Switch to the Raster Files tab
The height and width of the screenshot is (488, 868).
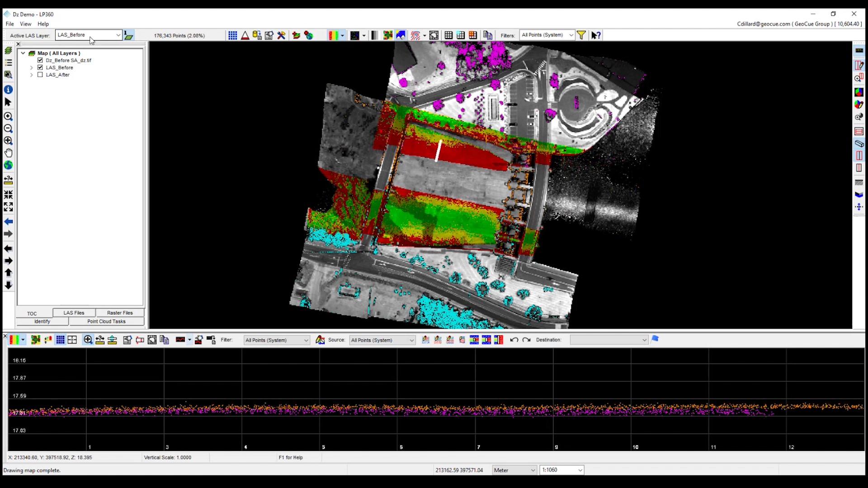(x=120, y=313)
